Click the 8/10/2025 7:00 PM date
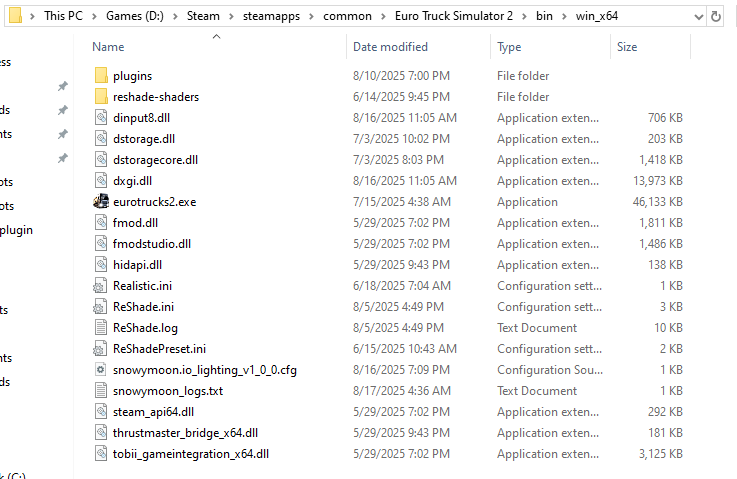Image resolution: width=737 pixels, height=479 pixels. click(x=401, y=76)
